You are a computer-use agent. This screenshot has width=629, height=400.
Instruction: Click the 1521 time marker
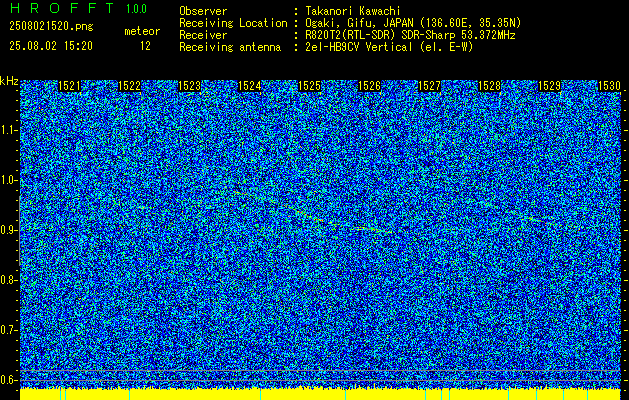[x=69, y=86]
